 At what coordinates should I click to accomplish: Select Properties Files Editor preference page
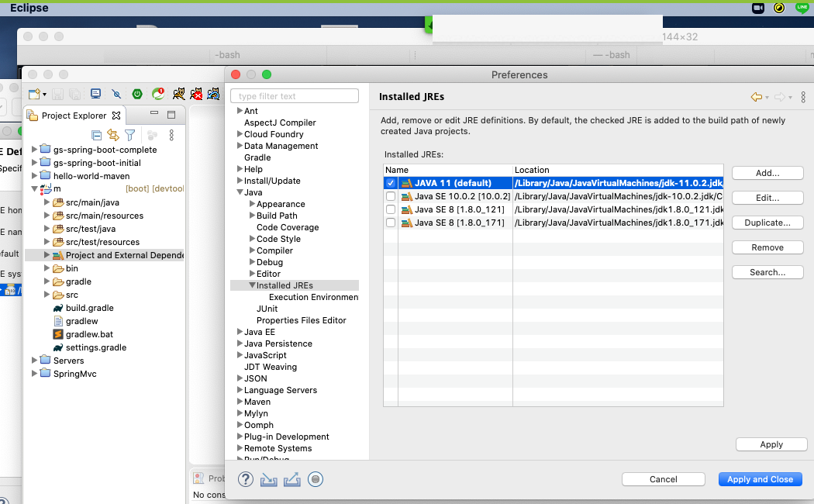[301, 320]
